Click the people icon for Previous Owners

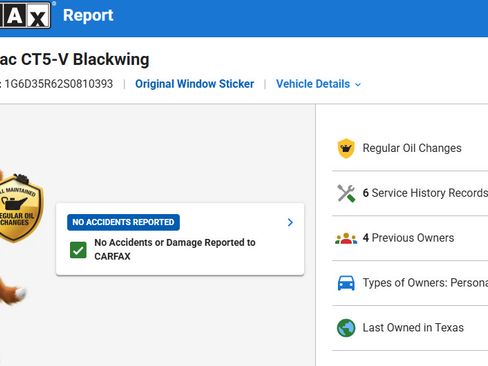pyautogui.click(x=346, y=238)
